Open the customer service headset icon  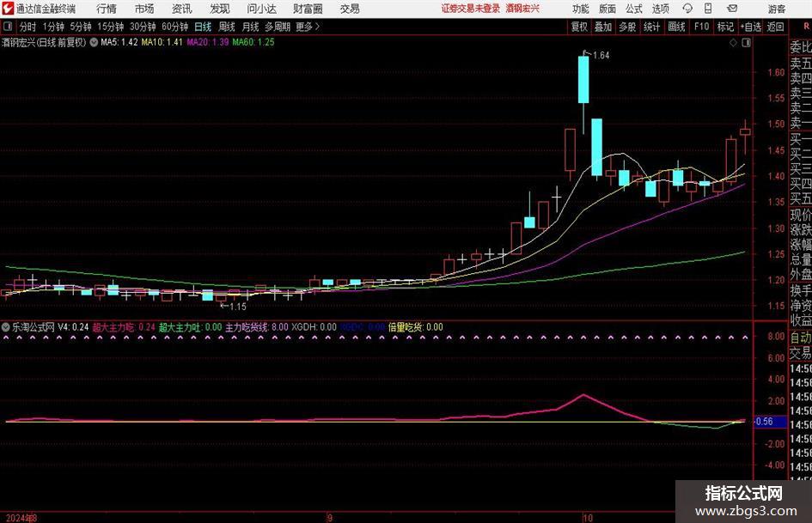pos(687,9)
